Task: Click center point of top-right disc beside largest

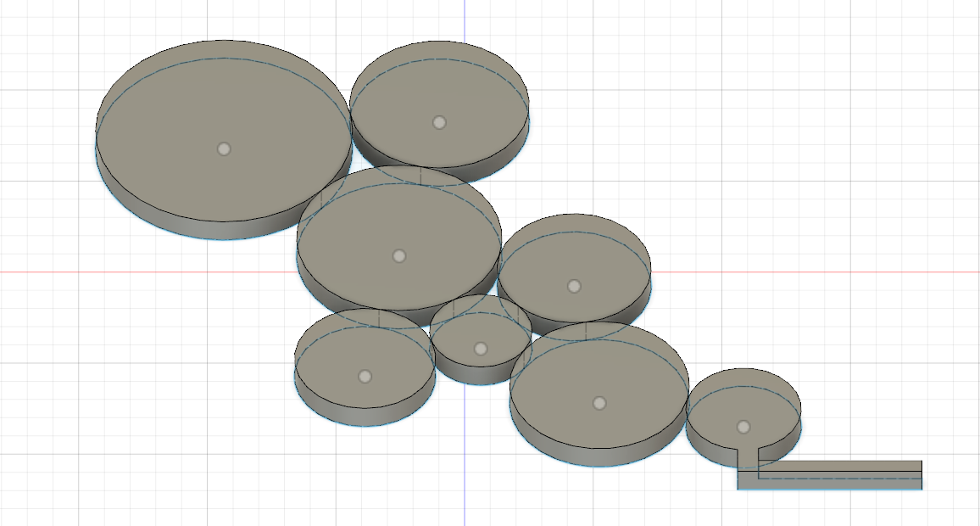Action: pos(439,122)
